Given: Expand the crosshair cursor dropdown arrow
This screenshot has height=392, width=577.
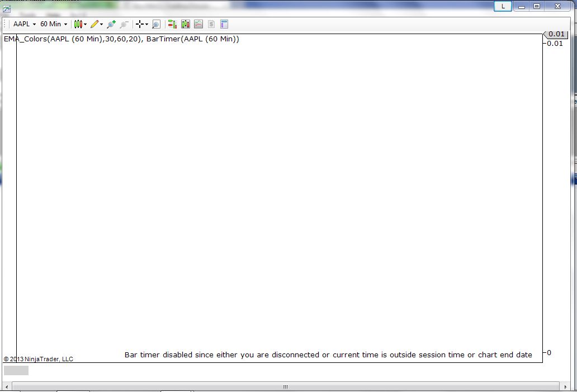Looking at the screenshot, I should (x=147, y=24).
